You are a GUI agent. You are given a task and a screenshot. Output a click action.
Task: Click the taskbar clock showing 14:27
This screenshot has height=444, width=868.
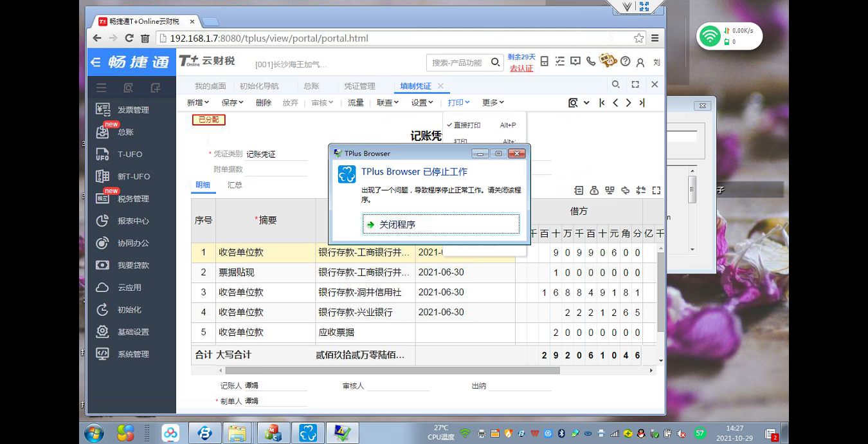click(x=734, y=433)
